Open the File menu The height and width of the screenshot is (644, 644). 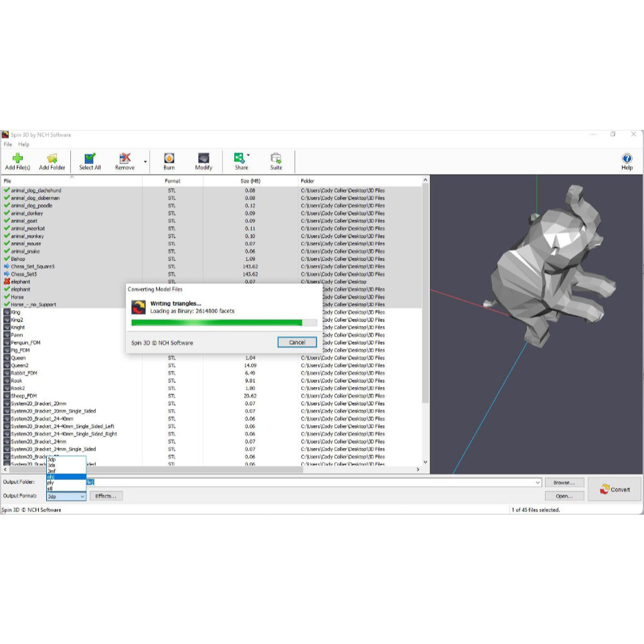pos(8,144)
